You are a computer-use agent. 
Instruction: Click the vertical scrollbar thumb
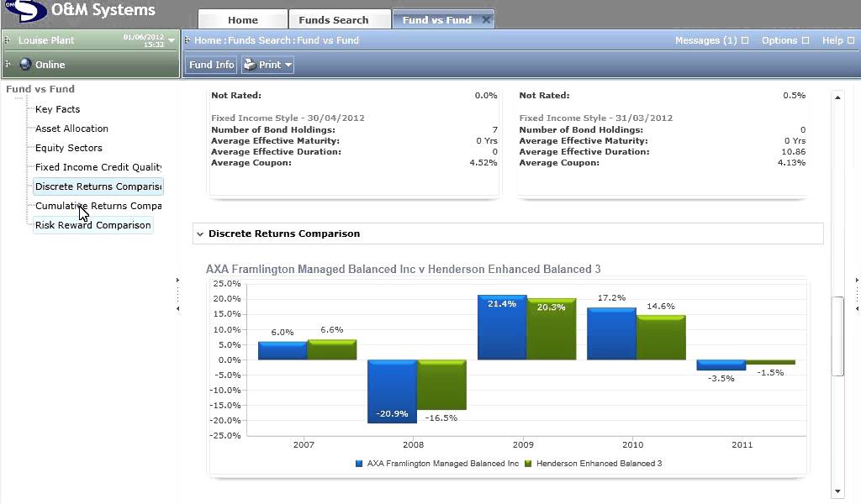point(837,336)
